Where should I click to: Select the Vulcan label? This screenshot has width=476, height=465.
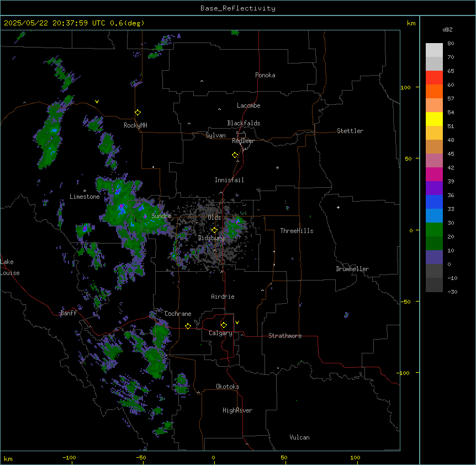tap(299, 437)
